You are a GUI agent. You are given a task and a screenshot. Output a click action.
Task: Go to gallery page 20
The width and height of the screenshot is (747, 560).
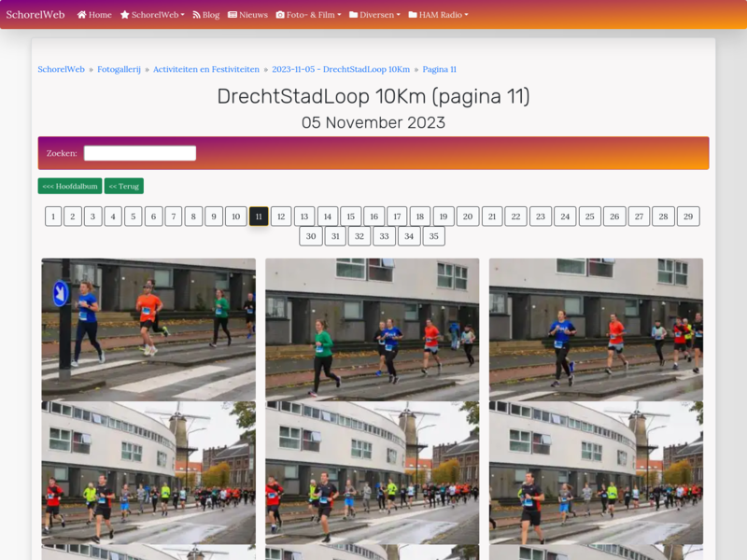[x=468, y=217]
